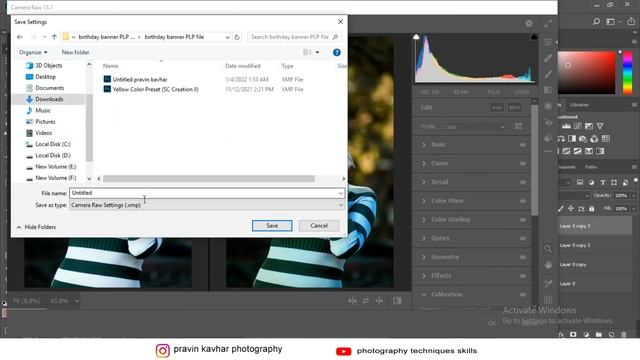
Task: Click the Save button
Action: [x=272, y=226]
